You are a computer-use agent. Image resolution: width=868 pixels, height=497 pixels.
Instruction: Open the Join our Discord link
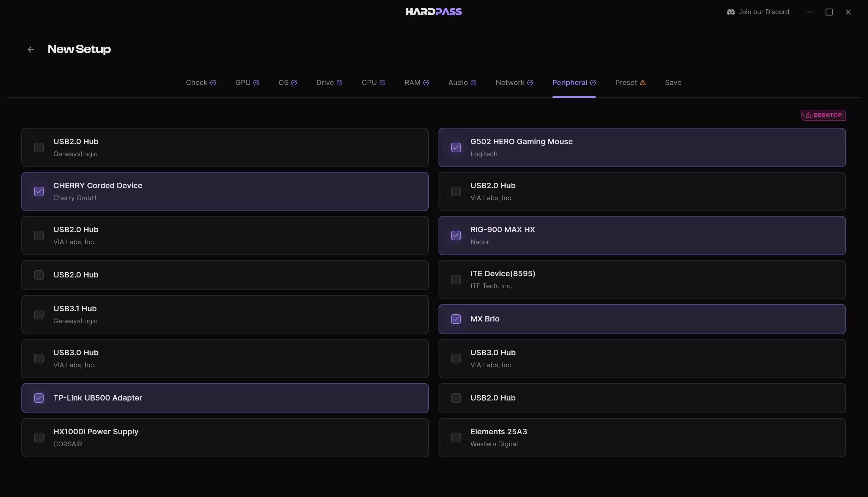pos(758,12)
